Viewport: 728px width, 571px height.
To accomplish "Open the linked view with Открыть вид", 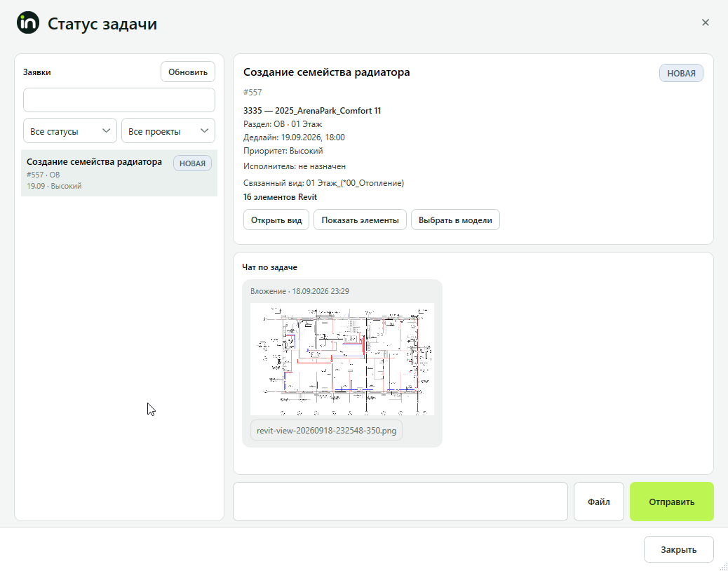I will pyautogui.click(x=276, y=220).
